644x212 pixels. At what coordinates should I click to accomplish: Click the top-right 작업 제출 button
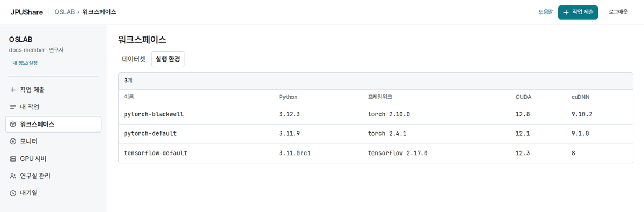tap(578, 12)
